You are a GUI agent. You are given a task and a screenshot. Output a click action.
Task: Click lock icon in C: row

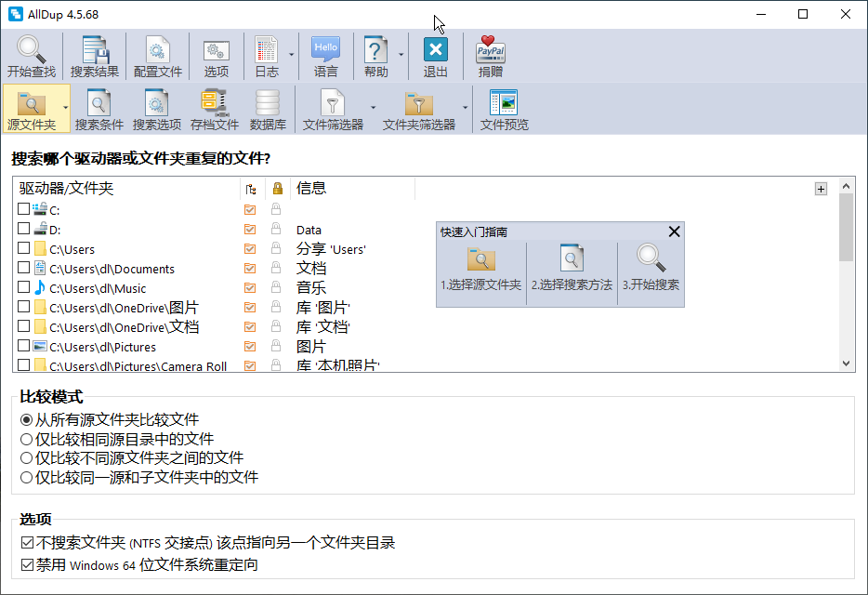click(x=276, y=209)
